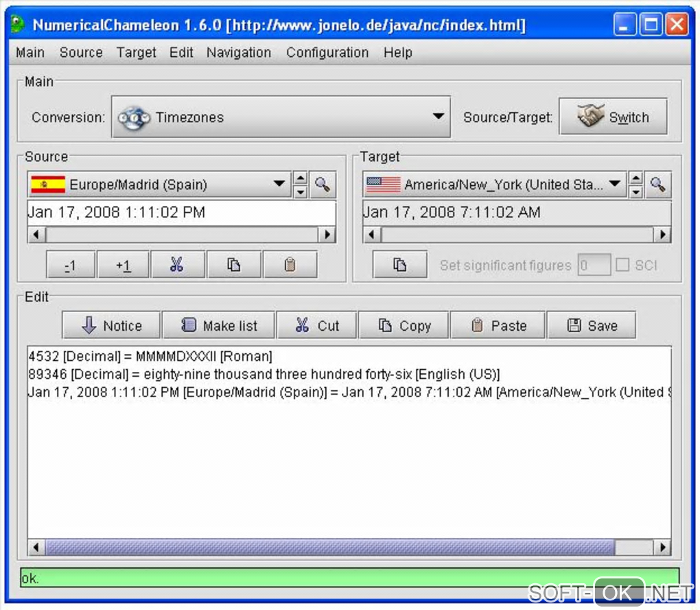Step source unit up arrow
This screenshot has height=610, width=700.
coord(301,178)
